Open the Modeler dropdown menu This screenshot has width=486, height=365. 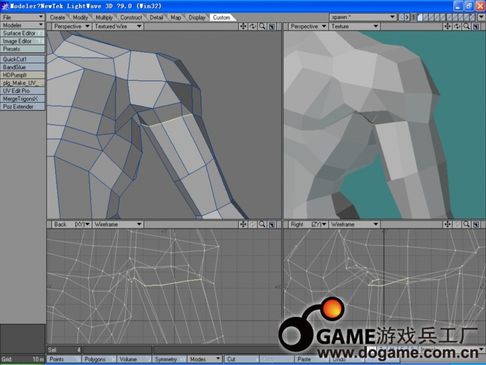tap(23, 25)
